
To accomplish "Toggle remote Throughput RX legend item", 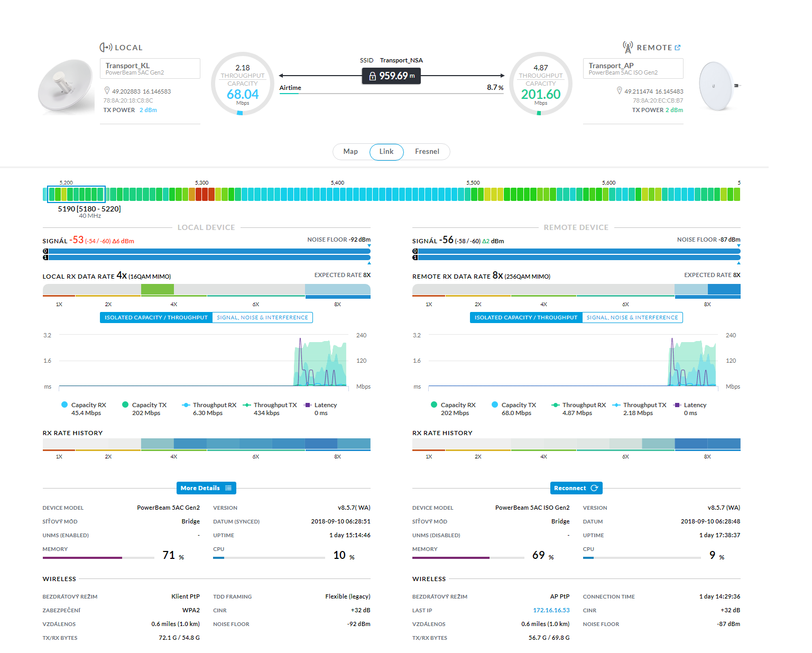I will 579,409.
